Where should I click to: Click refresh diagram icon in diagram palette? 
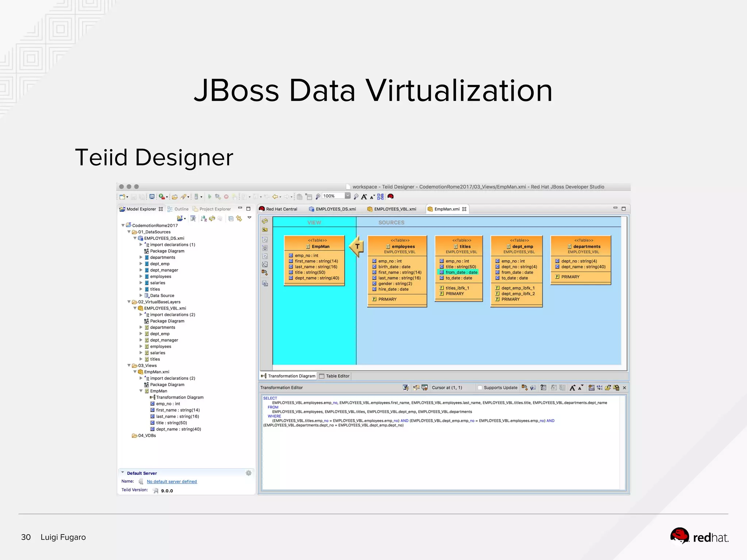click(265, 221)
